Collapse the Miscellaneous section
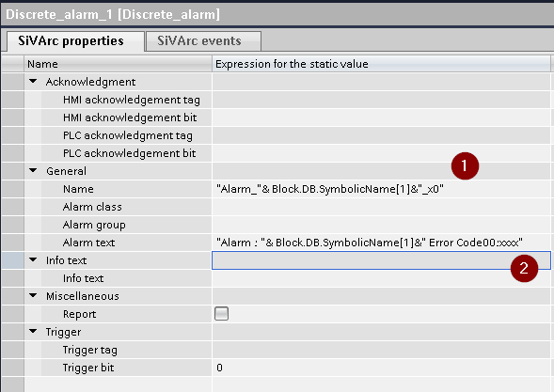The height and width of the screenshot is (392, 554). (x=33, y=295)
